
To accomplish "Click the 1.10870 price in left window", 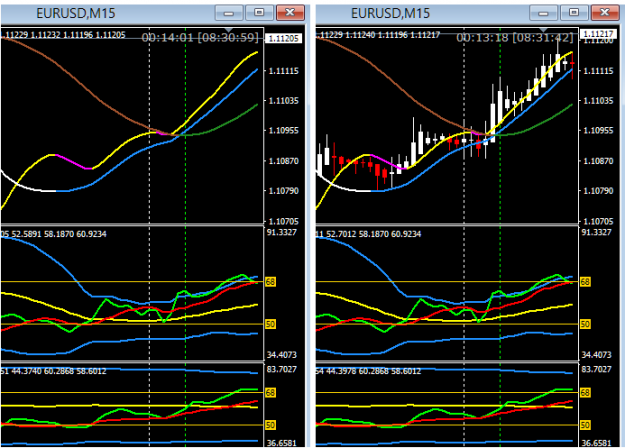I will pyautogui.click(x=283, y=161).
